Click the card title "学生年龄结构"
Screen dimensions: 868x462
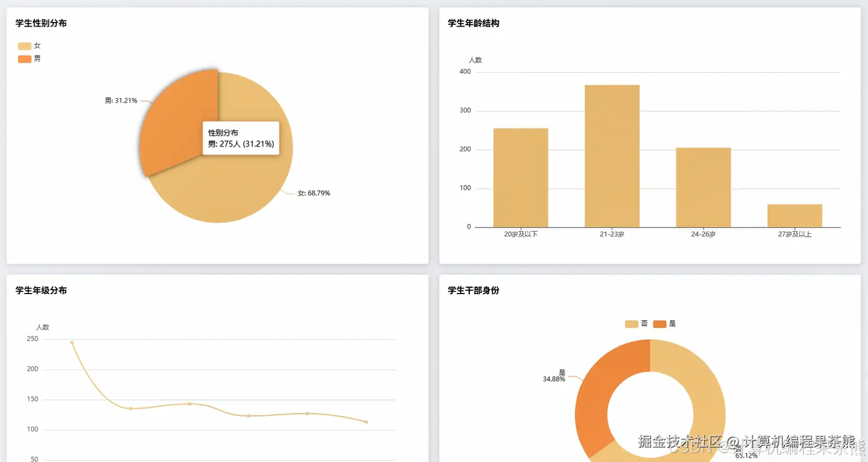coord(473,23)
